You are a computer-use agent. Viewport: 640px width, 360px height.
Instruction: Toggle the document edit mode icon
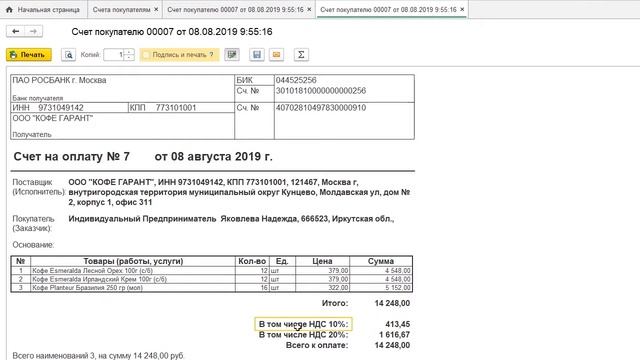pos(232,55)
